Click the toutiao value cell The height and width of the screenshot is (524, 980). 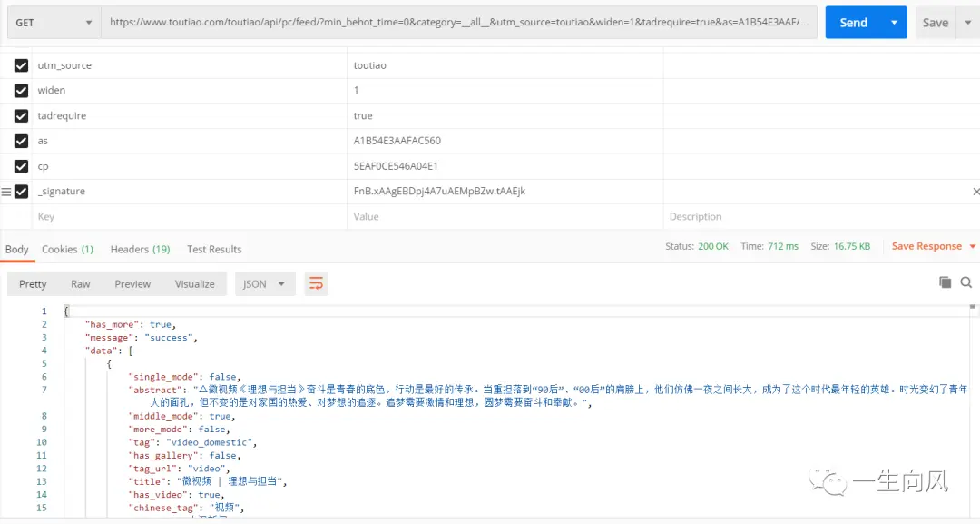pyautogui.click(x=505, y=65)
